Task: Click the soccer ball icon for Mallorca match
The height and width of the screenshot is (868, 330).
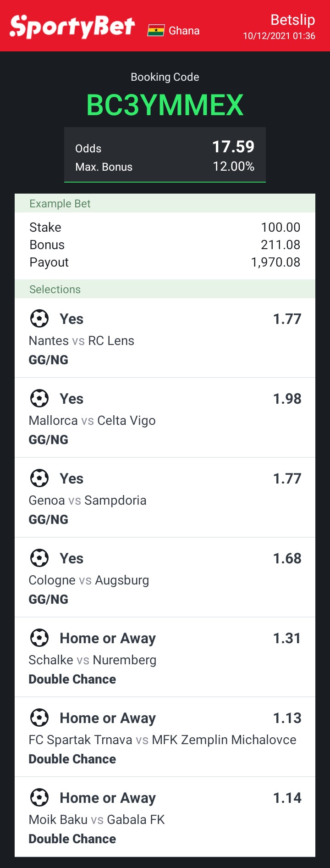Action: point(39,398)
